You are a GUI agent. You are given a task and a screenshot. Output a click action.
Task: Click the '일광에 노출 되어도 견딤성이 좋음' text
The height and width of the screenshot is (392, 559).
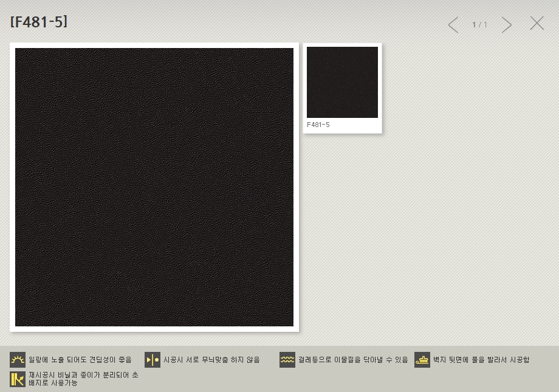click(x=80, y=360)
